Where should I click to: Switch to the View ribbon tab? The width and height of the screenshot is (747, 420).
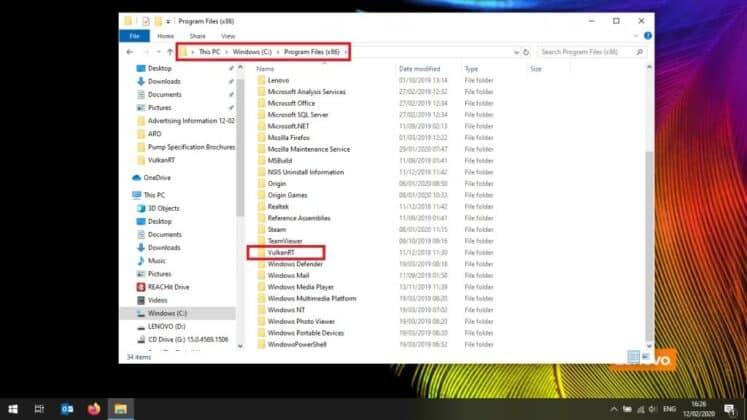[228, 35]
